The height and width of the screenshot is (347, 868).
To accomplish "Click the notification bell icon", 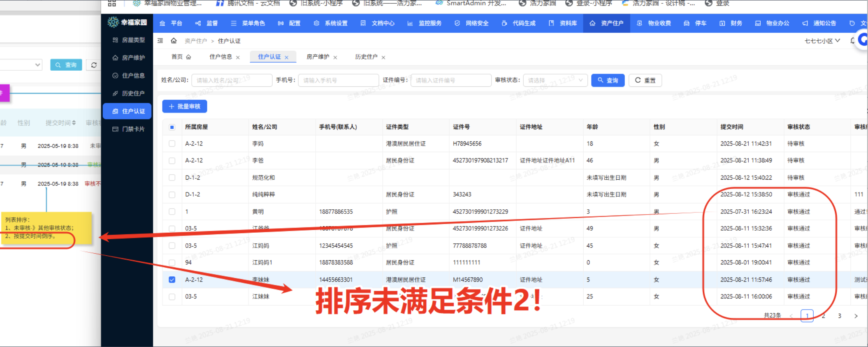I will 852,41.
